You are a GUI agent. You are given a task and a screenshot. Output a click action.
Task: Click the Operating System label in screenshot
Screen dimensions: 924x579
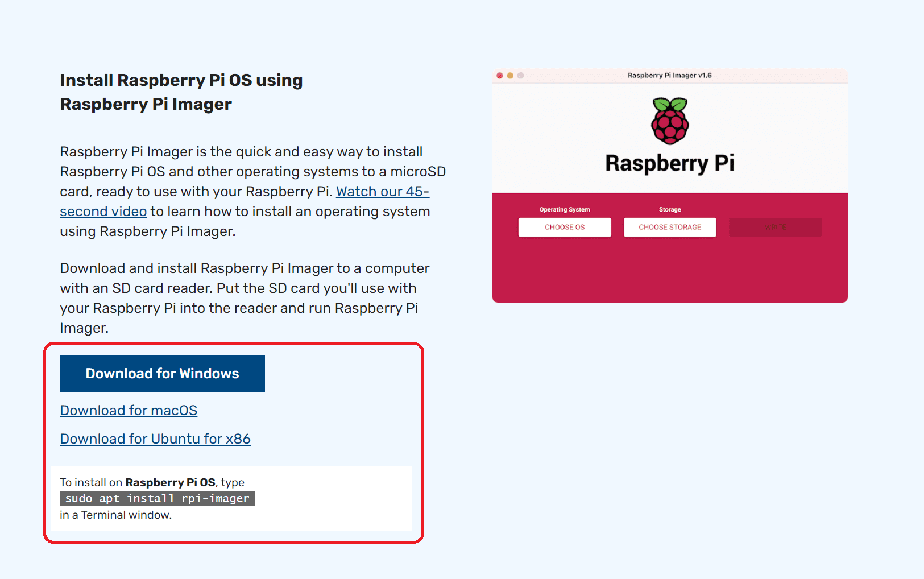565,209
